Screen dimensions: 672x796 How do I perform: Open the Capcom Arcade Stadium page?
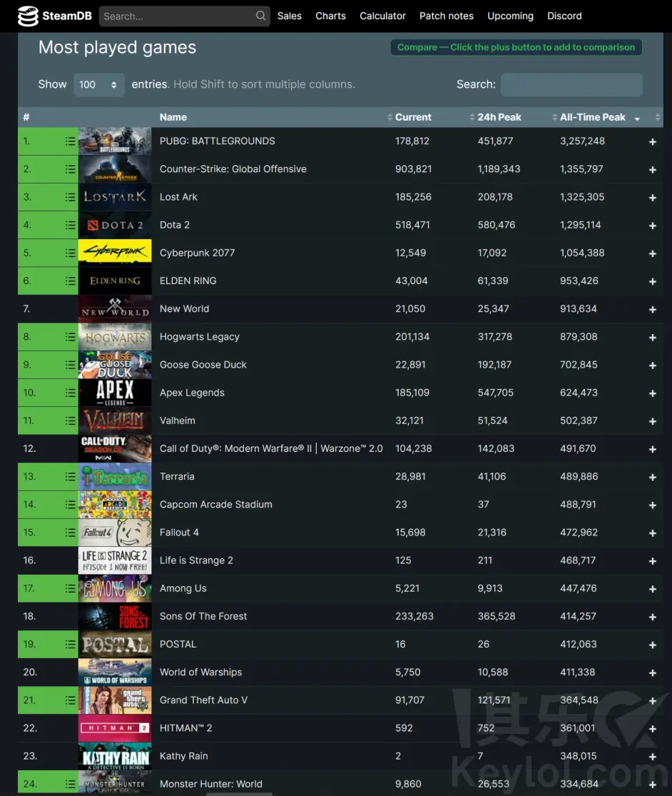click(216, 504)
